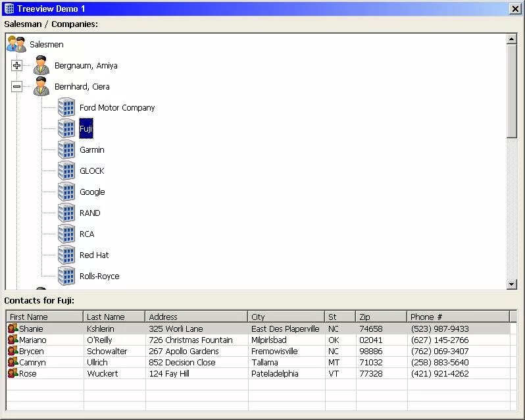525x420 pixels.
Task: Click the building icon for Ford Motor Company
Action: (x=66, y=107)
